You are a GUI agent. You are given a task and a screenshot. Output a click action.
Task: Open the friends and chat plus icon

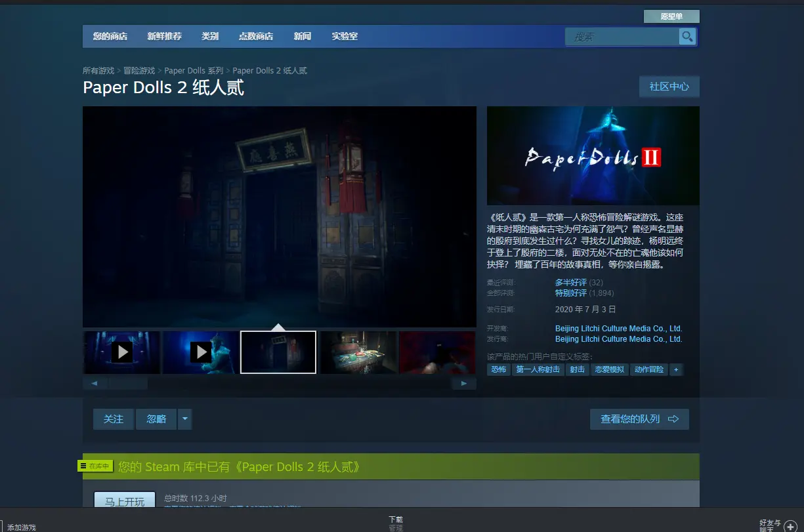click(790, 526)
